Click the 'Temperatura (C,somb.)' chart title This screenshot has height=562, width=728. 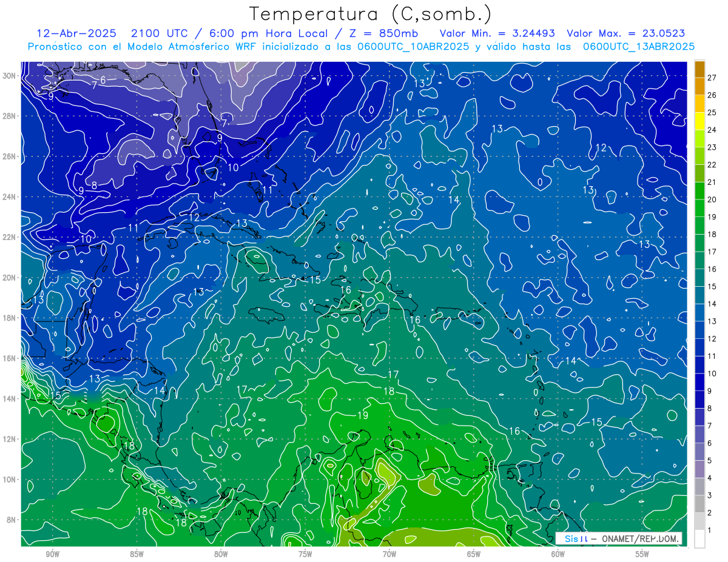click(x=371, y=14)
